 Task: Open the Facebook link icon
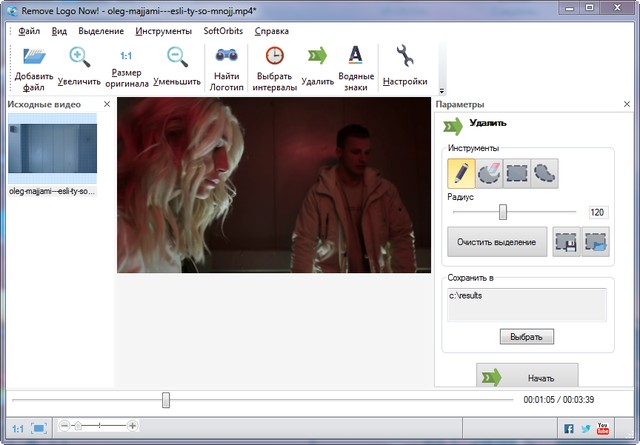(x=569, y=429)
